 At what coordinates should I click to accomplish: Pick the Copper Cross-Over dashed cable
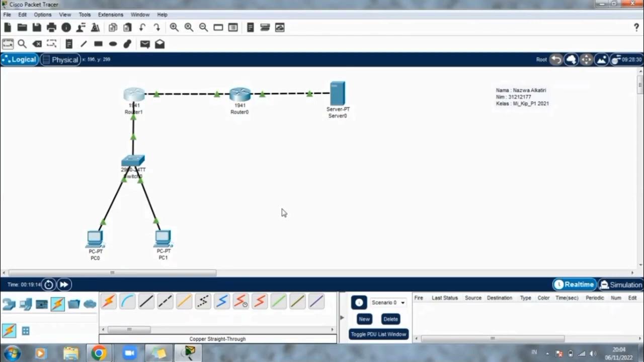166,301
